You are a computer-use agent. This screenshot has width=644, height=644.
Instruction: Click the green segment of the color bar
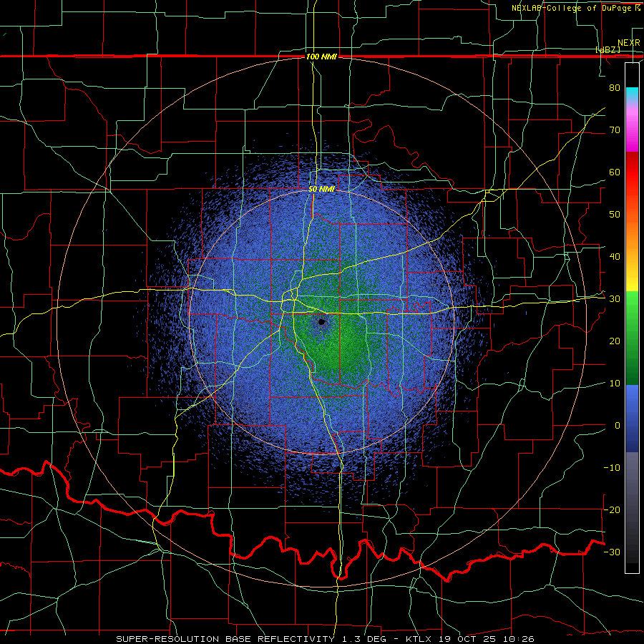(x=632, y=338)
